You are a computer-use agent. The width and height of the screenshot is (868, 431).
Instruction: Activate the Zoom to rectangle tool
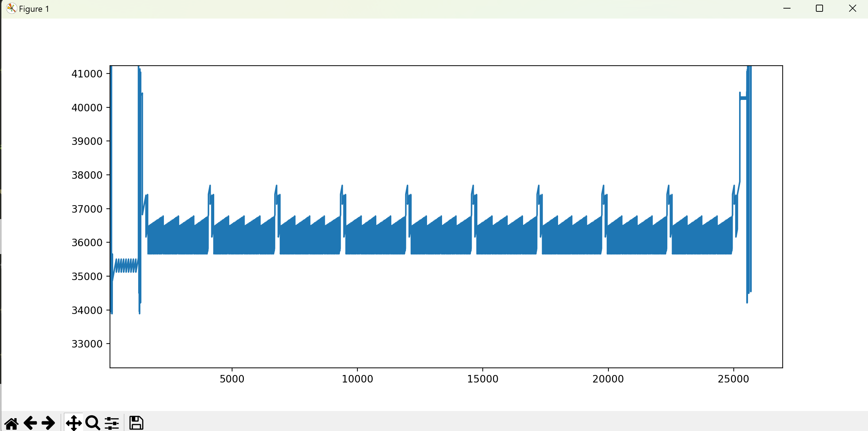[93, 423]
